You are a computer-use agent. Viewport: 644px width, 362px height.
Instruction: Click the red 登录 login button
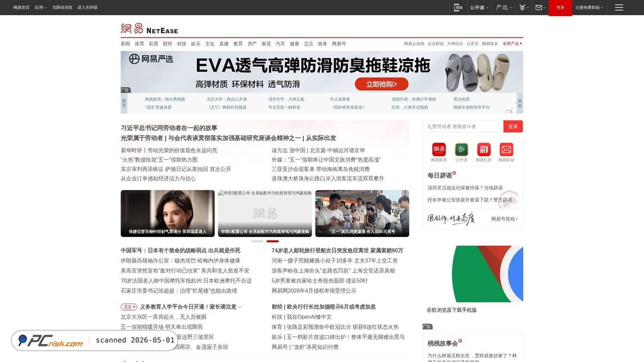[x=560, y=8]
